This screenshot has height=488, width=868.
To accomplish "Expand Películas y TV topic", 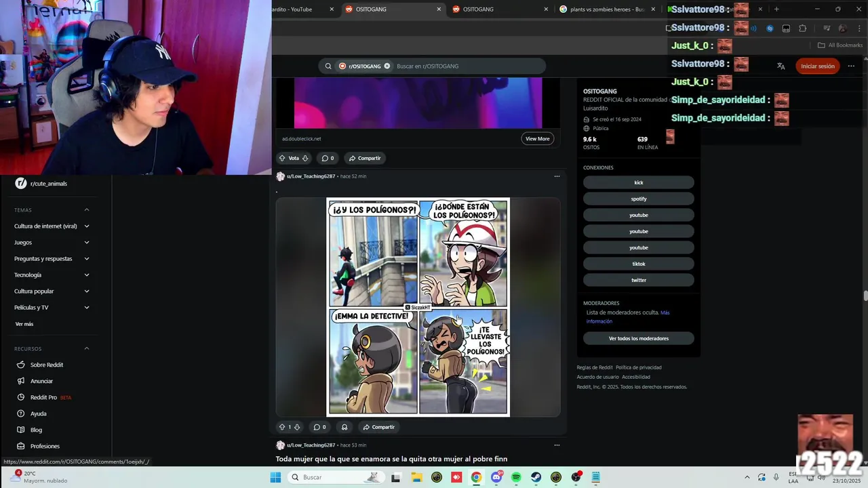I will pyautogui.click(x=52, y=307).
